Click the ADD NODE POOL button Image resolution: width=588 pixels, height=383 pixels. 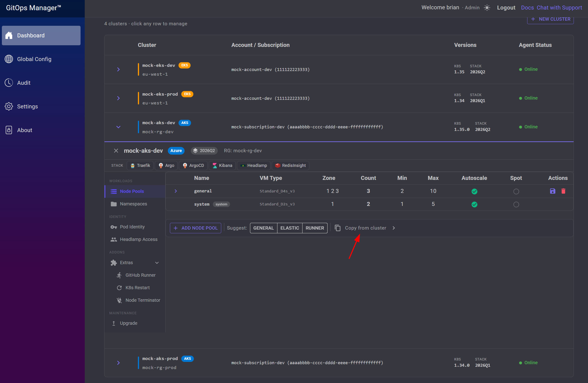click(x=195, y=228)
